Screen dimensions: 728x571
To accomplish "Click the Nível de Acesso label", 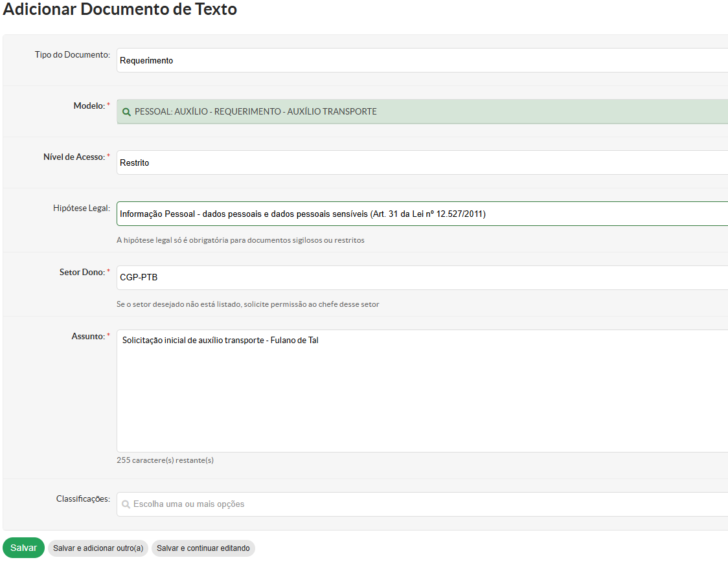I will coord(74,157).
